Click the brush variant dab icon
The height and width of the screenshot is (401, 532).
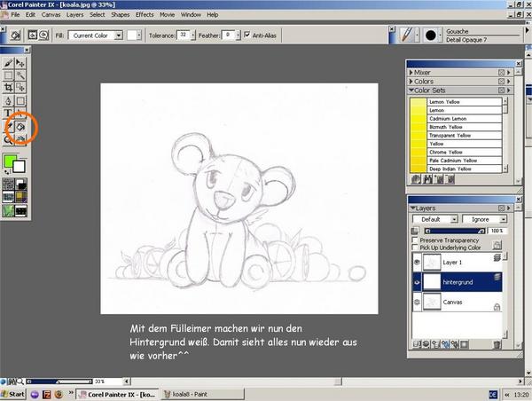(x=431, y=35)
